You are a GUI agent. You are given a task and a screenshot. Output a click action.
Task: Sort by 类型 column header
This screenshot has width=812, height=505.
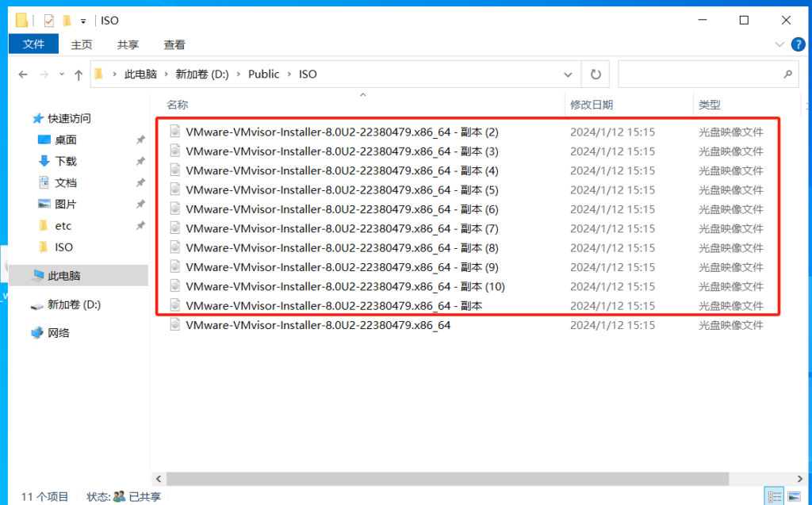[710, 105]
